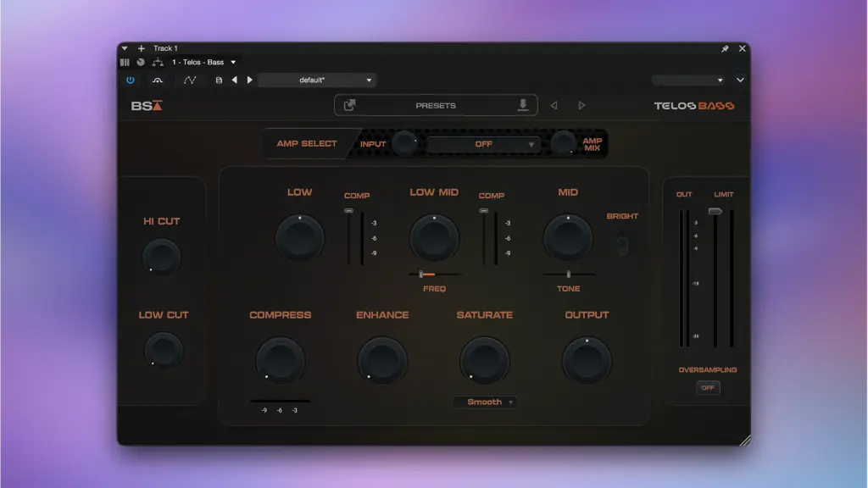
Task: Click the BSA logo
Action: (146, 106)
